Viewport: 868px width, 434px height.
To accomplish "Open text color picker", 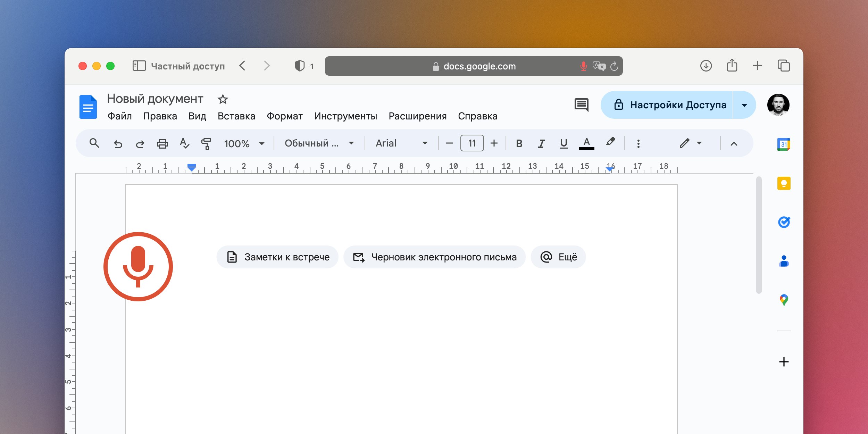I will (x=586, y=143).
